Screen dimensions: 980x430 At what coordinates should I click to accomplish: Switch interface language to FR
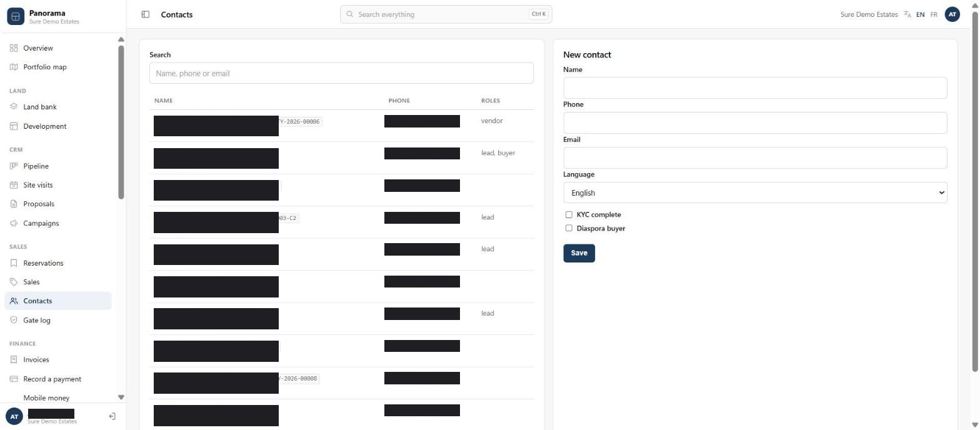tap(934, 14)
